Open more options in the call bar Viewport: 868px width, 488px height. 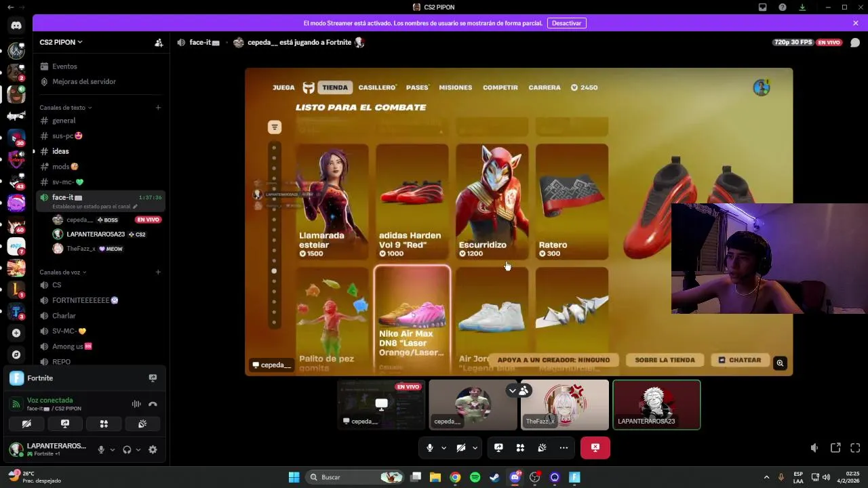[564, 447]
